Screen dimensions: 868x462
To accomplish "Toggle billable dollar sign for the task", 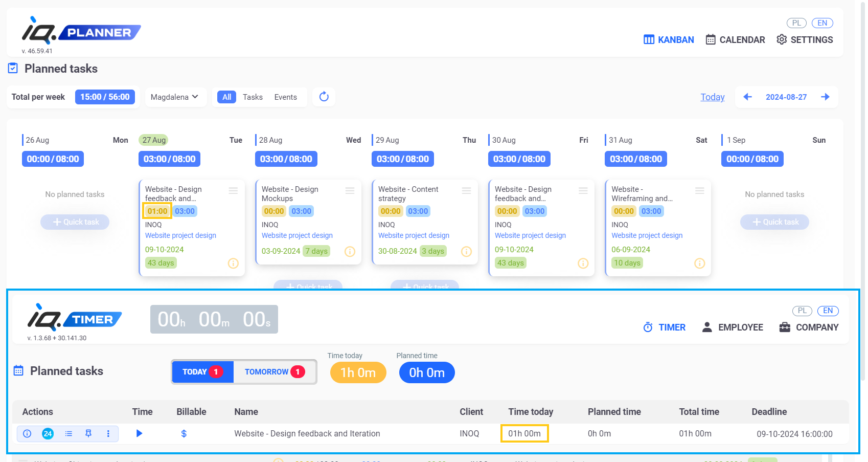I will [x=184, y=433].
